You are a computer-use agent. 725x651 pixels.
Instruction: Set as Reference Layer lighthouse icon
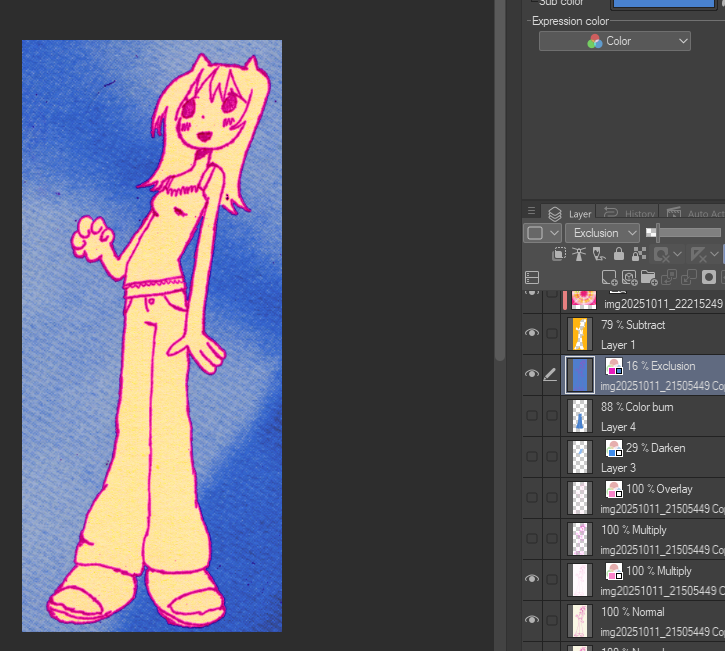pos(579,254)
